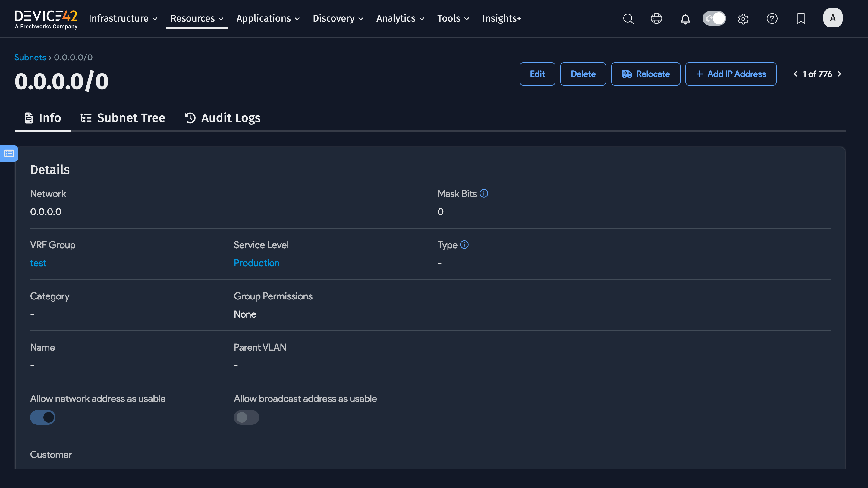This screenshot has width=868, height=488.
Task: Open the Production service level link
Action: (256, 263)
